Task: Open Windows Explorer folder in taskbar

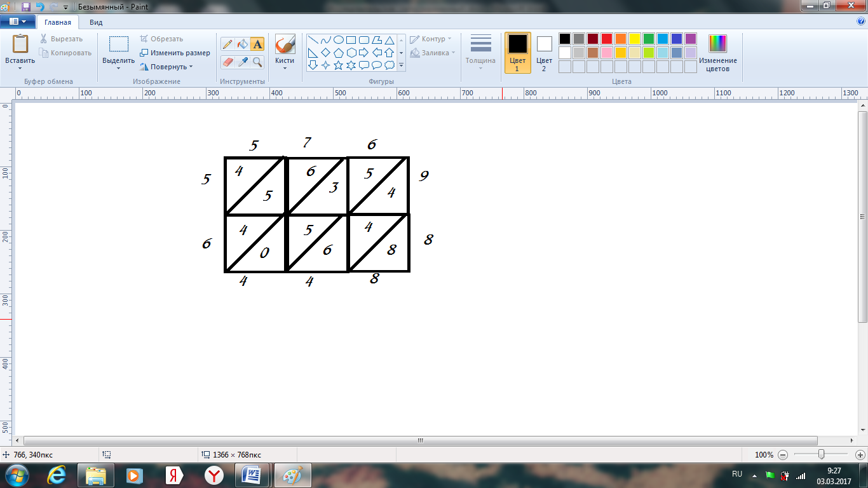Action: pyautogui.click(x=95, y=475)
